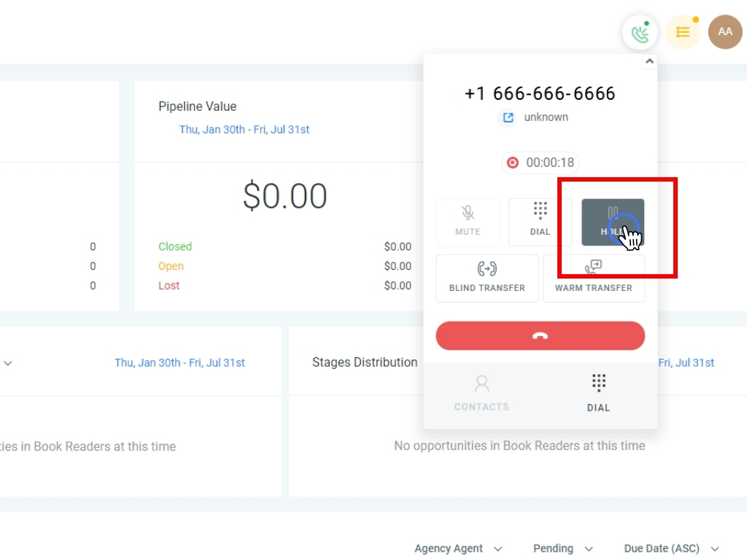Click the external link icon beside unknown
This screenshot has height=560, width=747.
(508, 117)
